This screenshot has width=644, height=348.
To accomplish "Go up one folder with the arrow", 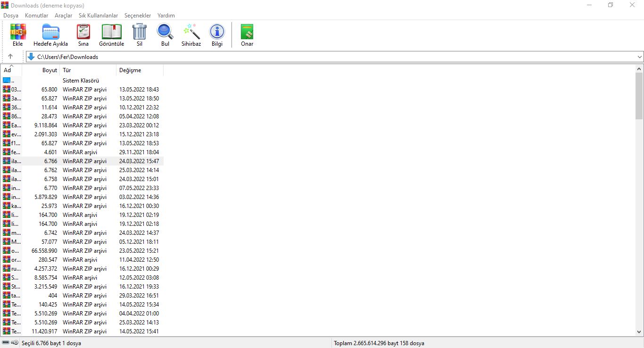I will [x=10, y=57].
